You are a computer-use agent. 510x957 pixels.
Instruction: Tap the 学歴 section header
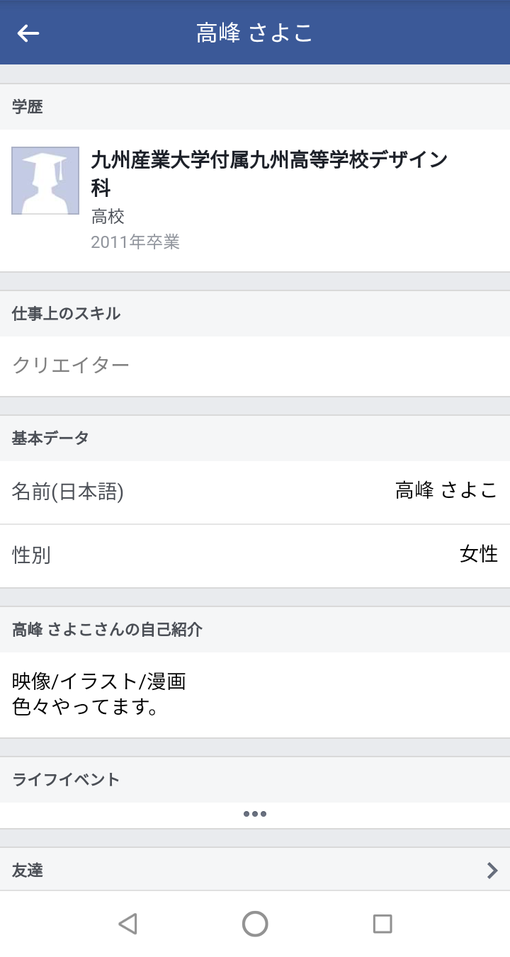point(27,107)
